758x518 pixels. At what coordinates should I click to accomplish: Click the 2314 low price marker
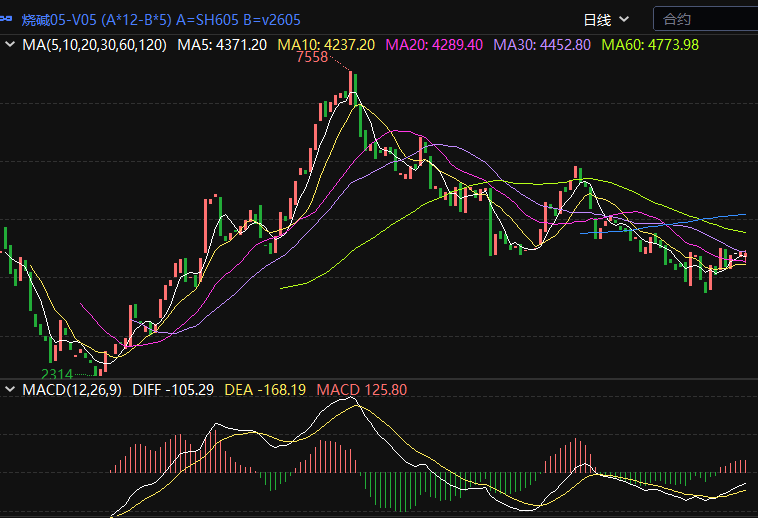click(57, 374)
